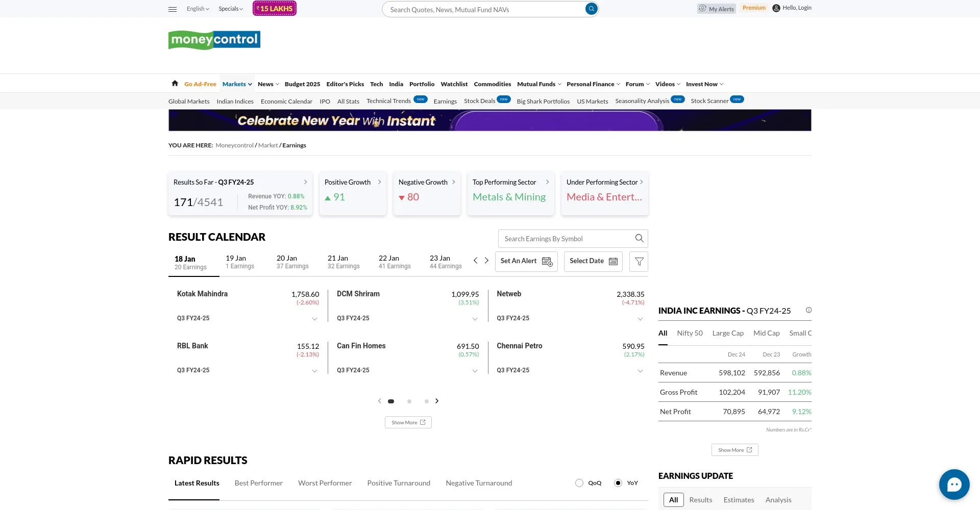
Task: Expand Can Fin Homes earnings details
Action: pyautogui.click(x=475, y=371)
